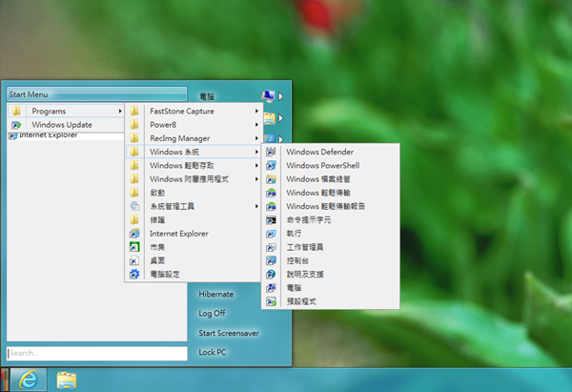Open the 維護 maintenance folder entry

pyautogui.click(x=193, y=219)
